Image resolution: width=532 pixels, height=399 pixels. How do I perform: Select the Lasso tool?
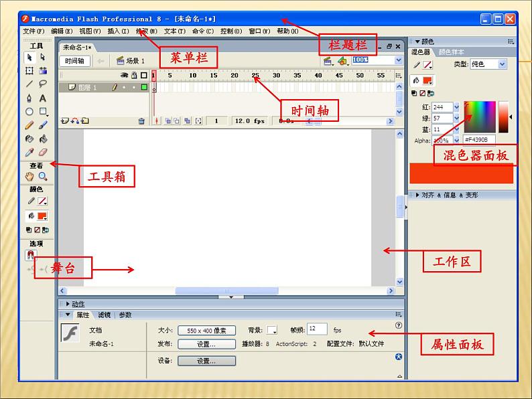point(43,84)
